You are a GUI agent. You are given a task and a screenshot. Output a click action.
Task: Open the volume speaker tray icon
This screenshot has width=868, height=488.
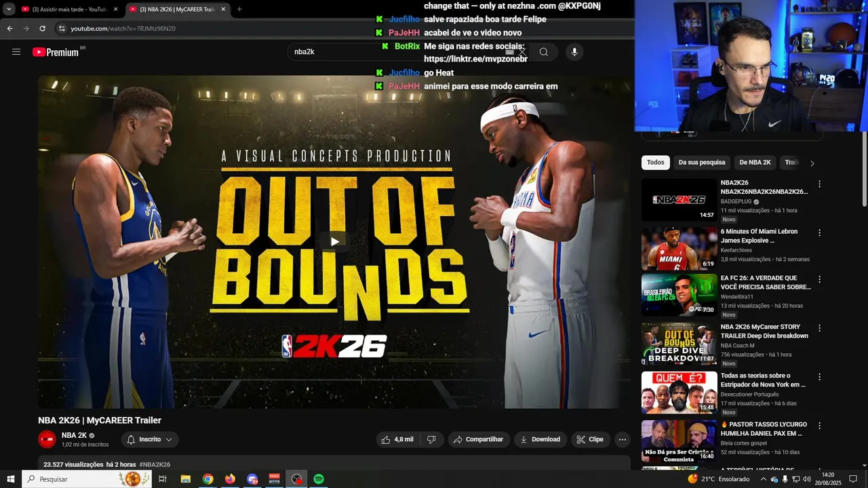coord(807,479)
